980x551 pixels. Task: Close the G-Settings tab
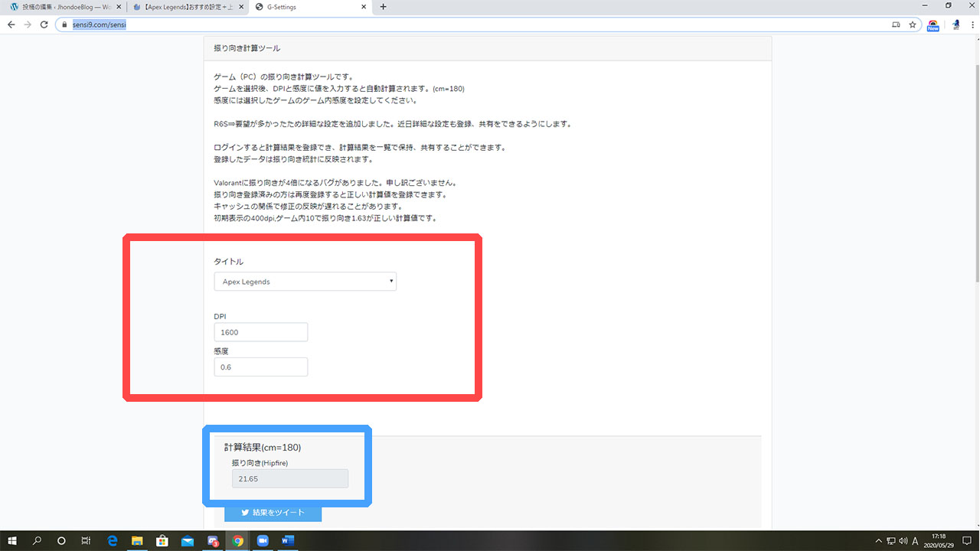point(364,7)
